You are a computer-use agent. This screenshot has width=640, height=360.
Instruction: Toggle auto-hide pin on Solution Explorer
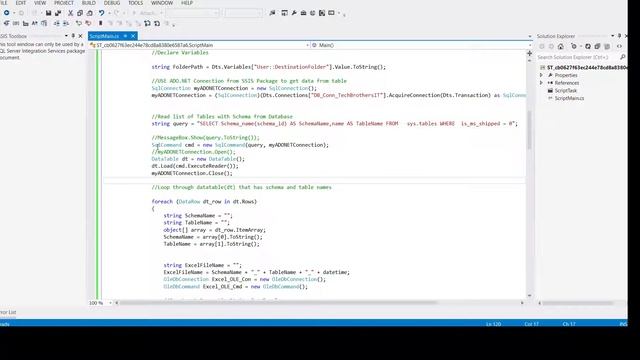click(x=619, y=36)
